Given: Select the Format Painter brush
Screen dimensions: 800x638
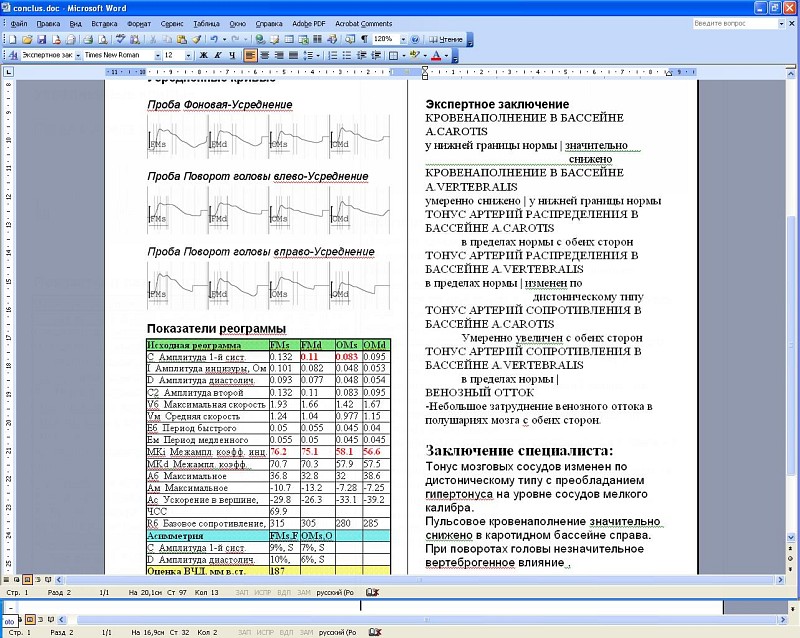Looking at the screenshot, I should (196, 39).
